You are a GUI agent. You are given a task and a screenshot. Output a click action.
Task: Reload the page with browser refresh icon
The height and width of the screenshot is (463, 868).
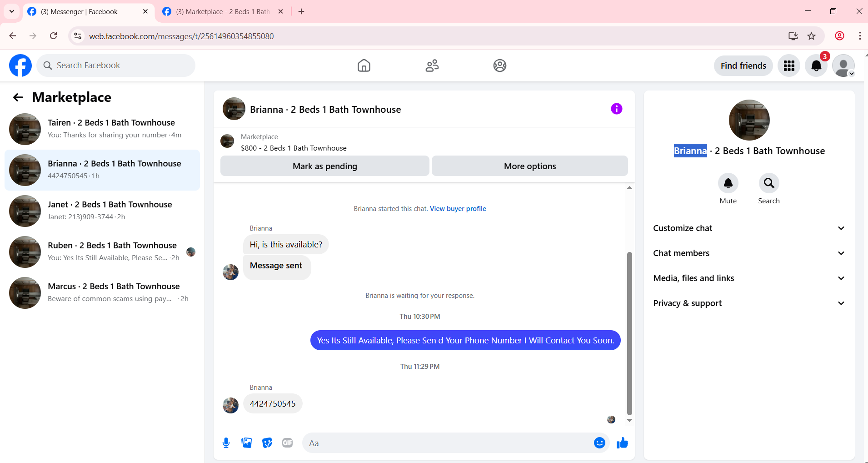(54, 36)
